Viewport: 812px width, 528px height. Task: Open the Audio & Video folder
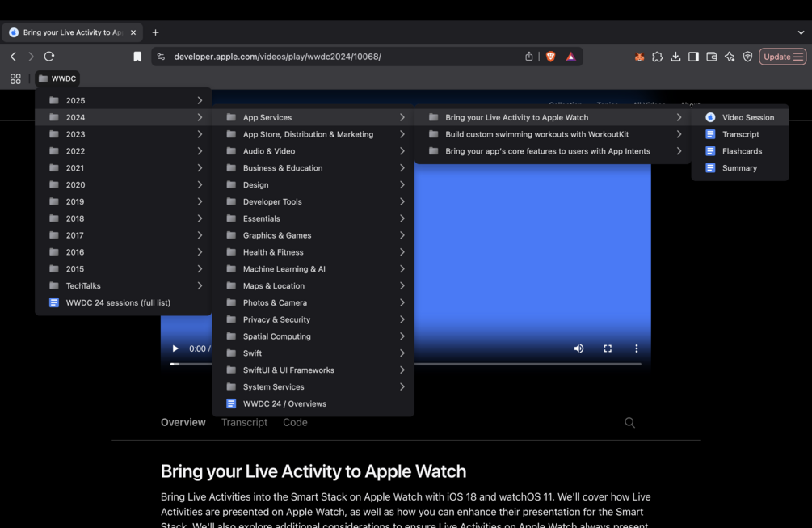(313, 151)
